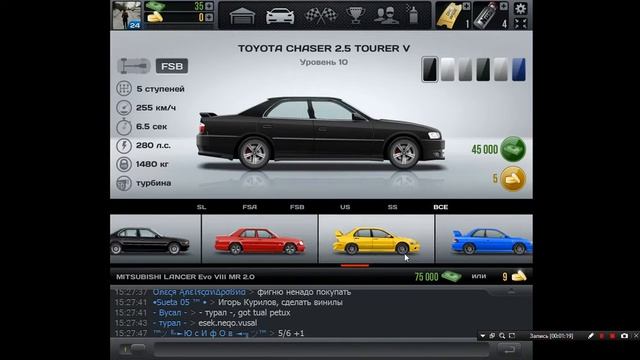Add cash with plus next to 35
Image resolution: width=640 pixels, height=360 pixels.
click(209, 6)
